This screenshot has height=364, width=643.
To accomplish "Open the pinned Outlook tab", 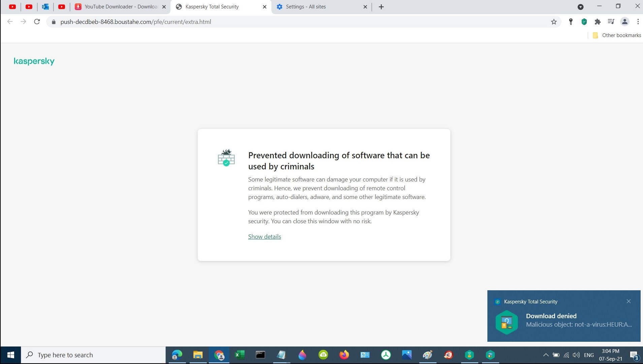I will (45, 7).
